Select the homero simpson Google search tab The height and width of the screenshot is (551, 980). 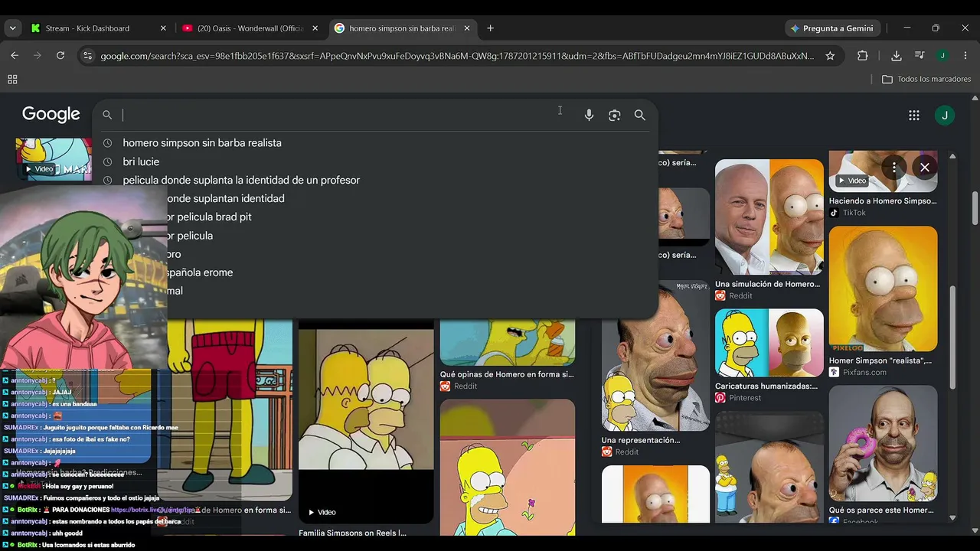[402, 28]
